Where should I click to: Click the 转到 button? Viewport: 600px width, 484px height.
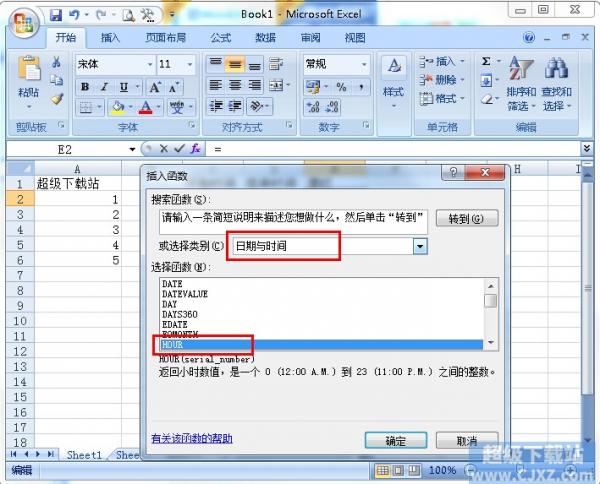(467, 218)
